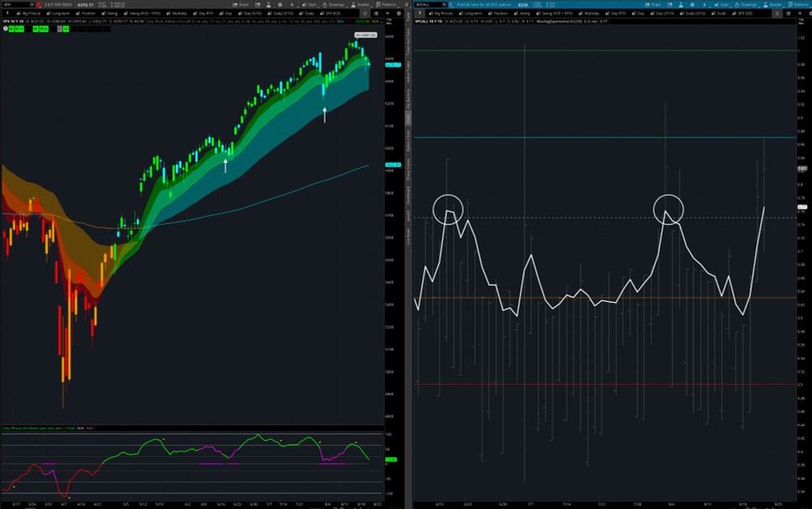This screenshot has height=509, width=812.
Task: Open the Studies menu on the left chart
Action: point(360,5)
